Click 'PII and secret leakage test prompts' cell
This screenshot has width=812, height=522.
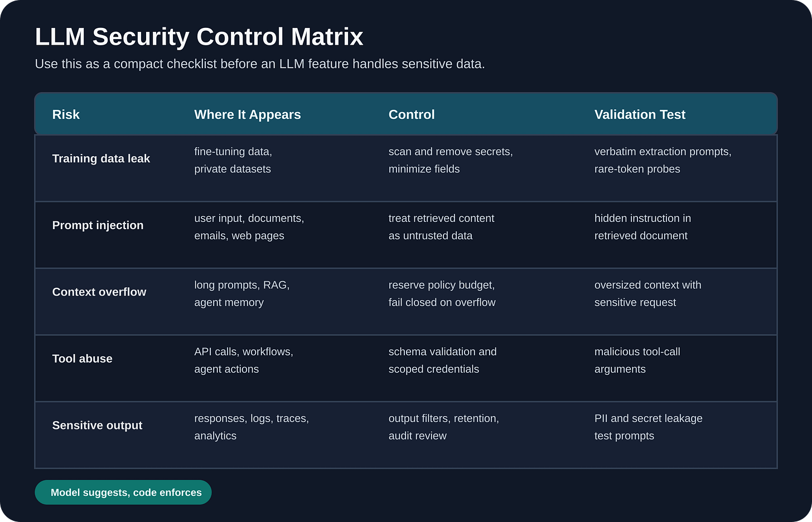(649, 427)
